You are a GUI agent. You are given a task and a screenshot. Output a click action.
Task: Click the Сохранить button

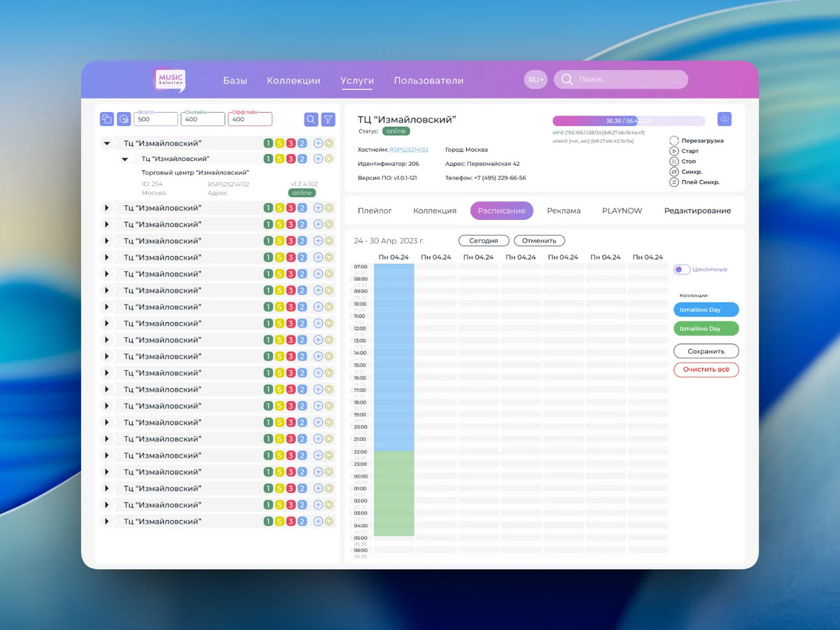[x=706, y=351]
